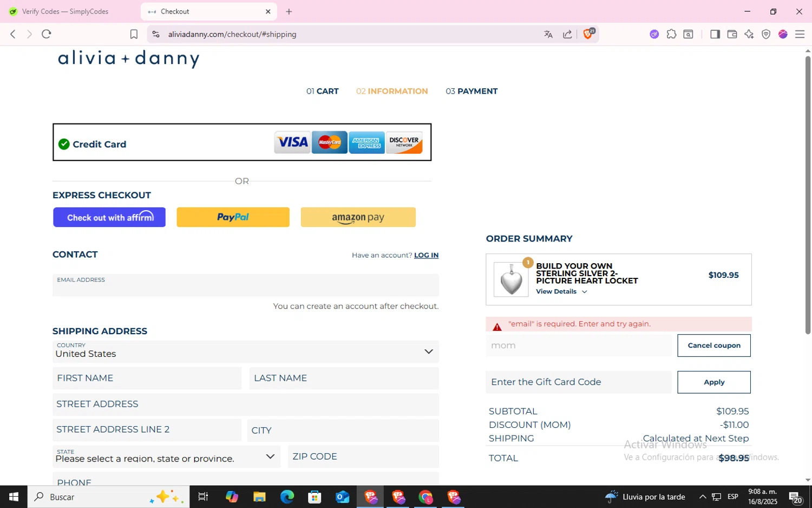Open the browser hamburger menu
812x508 pixels.
pyautogui.click(x=800, y=34)
